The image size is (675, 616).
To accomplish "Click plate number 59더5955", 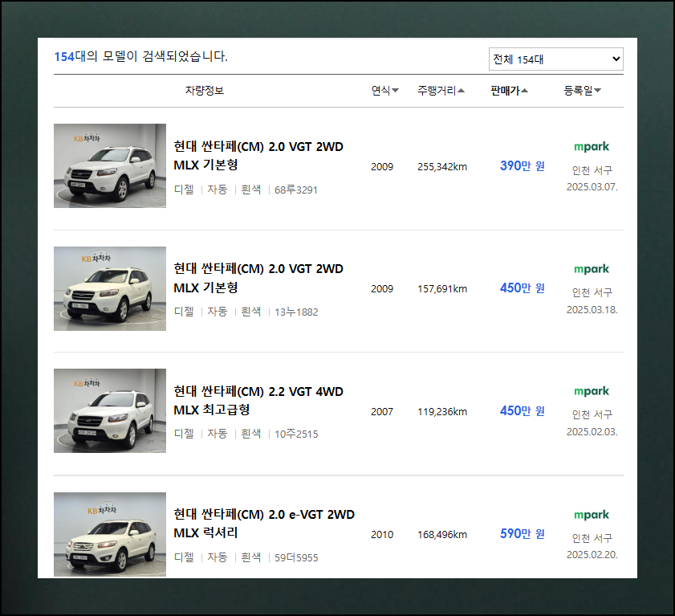I will point(296,558).
